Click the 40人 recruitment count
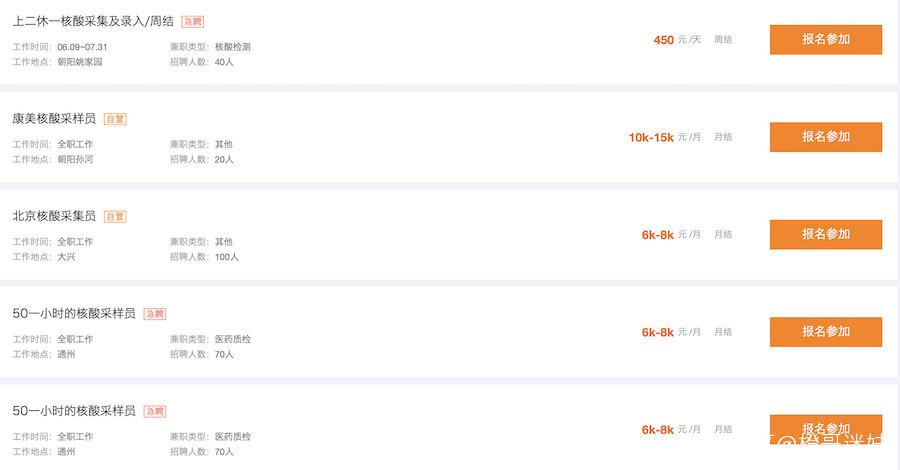This screenshot has width=900, height=470. coord(224,62)
